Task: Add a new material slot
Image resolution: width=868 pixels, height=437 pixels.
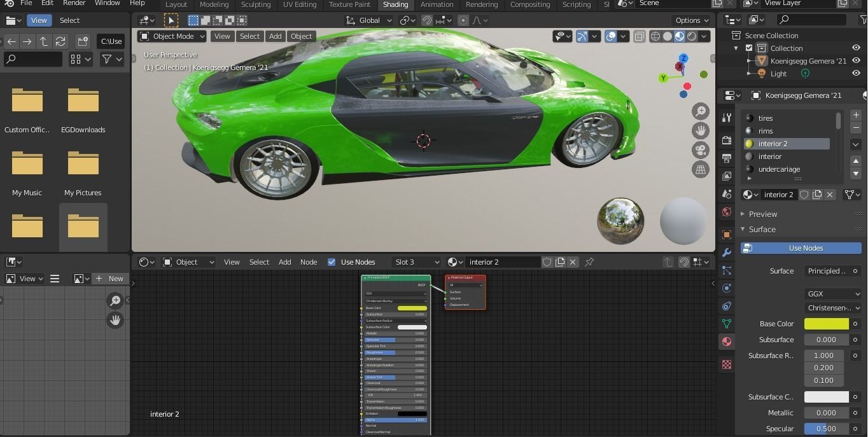Action: coord(856,115)
